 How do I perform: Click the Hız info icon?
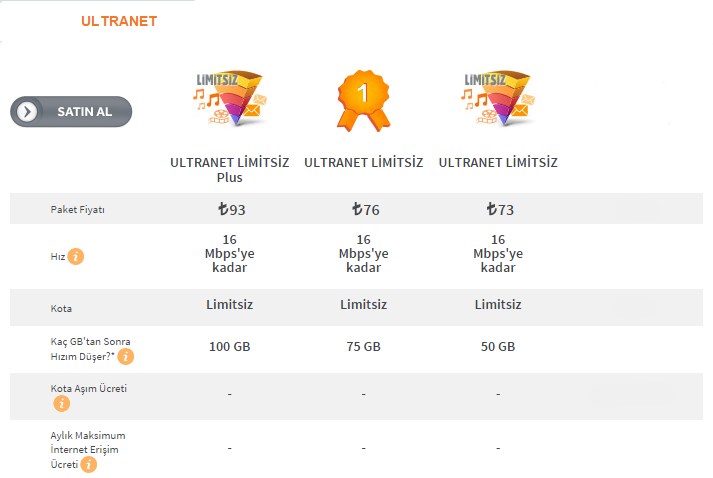coord(76,257)
